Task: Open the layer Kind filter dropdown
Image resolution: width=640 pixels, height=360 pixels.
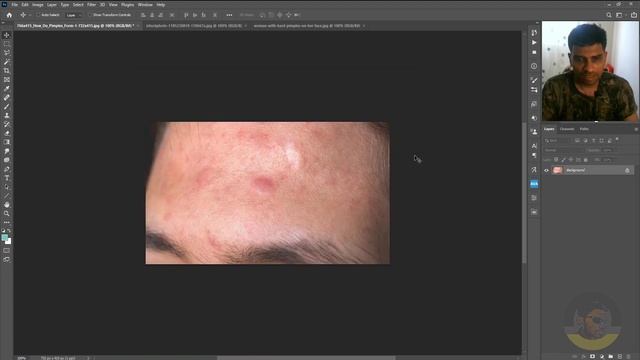Action: (x=557, y=140)
